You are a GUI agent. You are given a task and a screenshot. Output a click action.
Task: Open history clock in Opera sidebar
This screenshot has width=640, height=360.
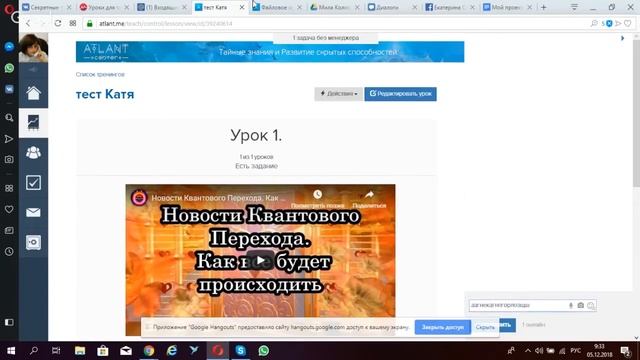pyautogui.click(x=9, y=251)
